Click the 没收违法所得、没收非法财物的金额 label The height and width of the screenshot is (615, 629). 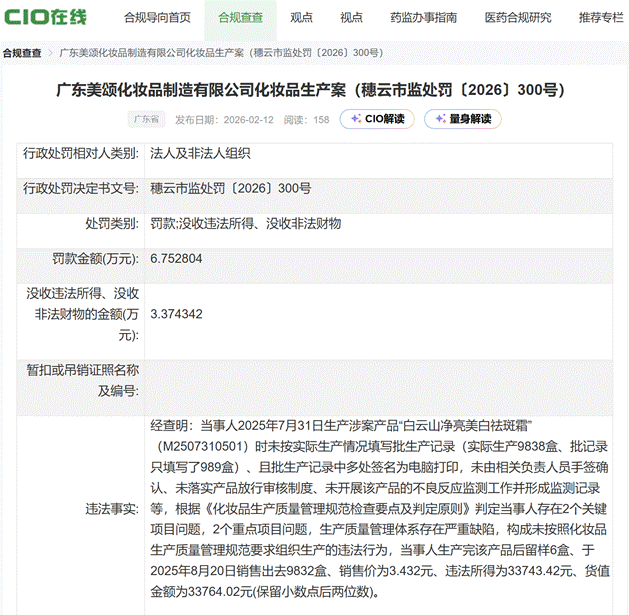click(83, 314)
